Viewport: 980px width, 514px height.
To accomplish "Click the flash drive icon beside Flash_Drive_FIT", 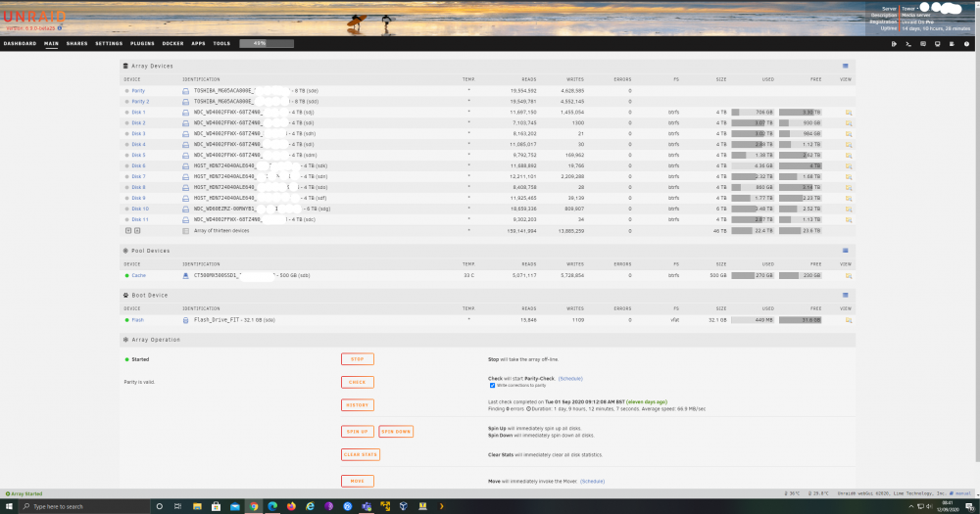I will (185, 320).
